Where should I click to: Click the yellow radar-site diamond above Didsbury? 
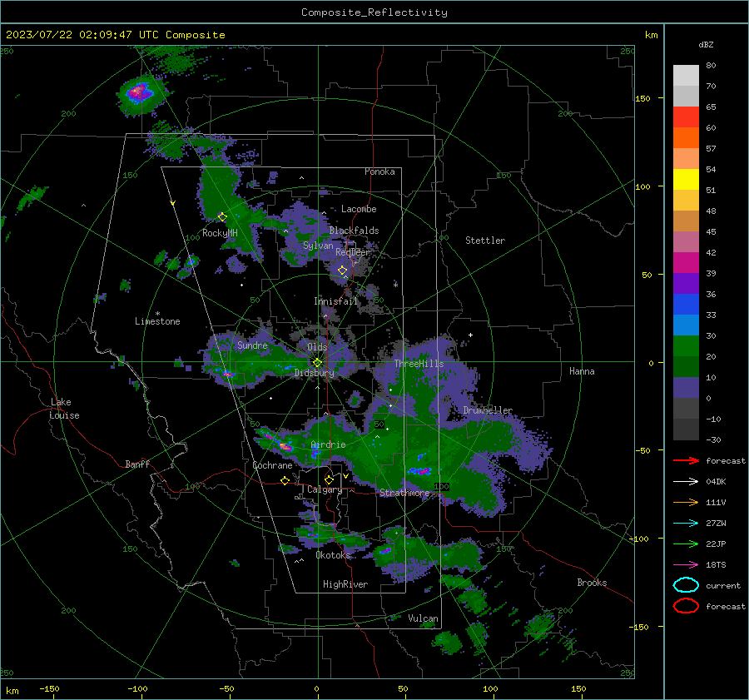click(317, 362)
